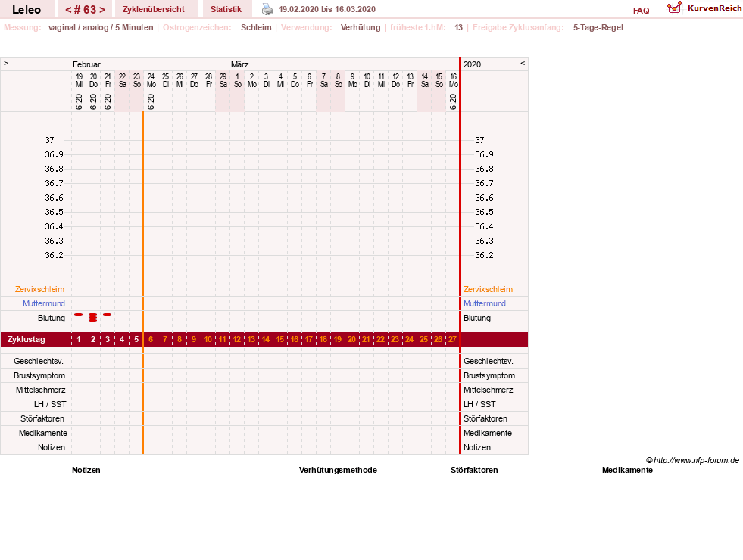Viewport: 743px width, 560px height.
Task: Click the left 37 temperature axis label
Action: 50,140
